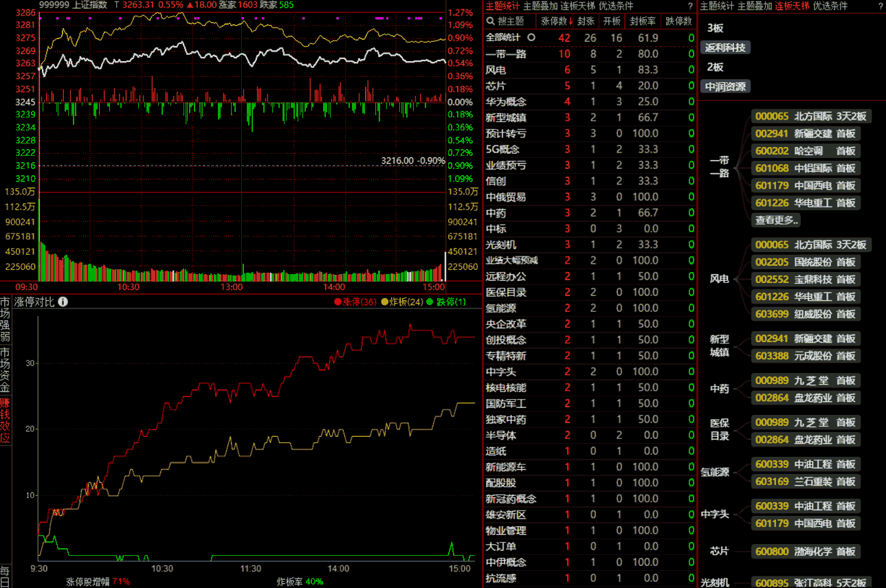Click the 搜主题 search field

click(511, 21)
